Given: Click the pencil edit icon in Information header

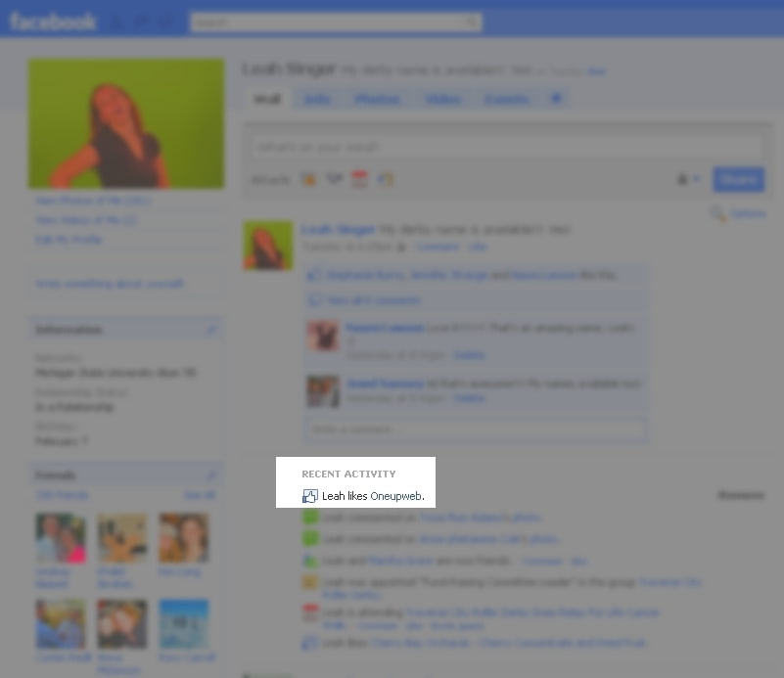Looking at the screenshot, I should pos(211,330).
